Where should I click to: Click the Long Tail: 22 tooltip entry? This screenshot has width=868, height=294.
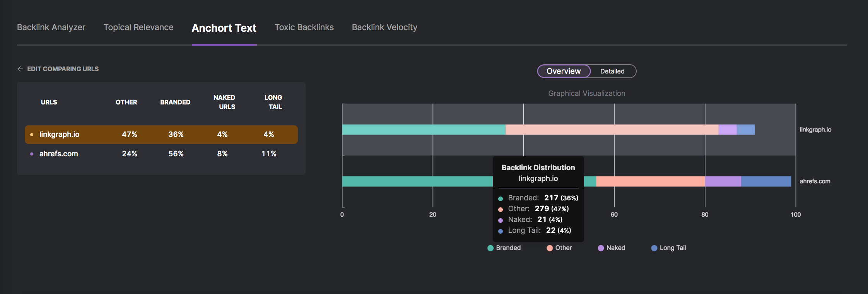coord(535,230)
